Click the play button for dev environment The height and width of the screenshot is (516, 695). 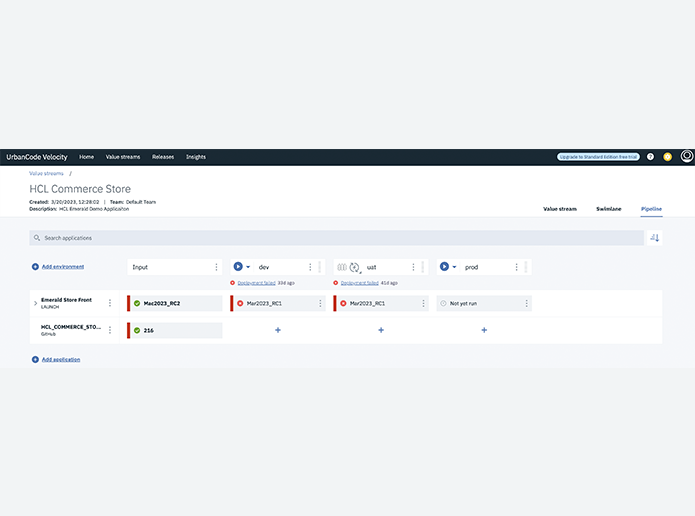[x=238, y=267]
